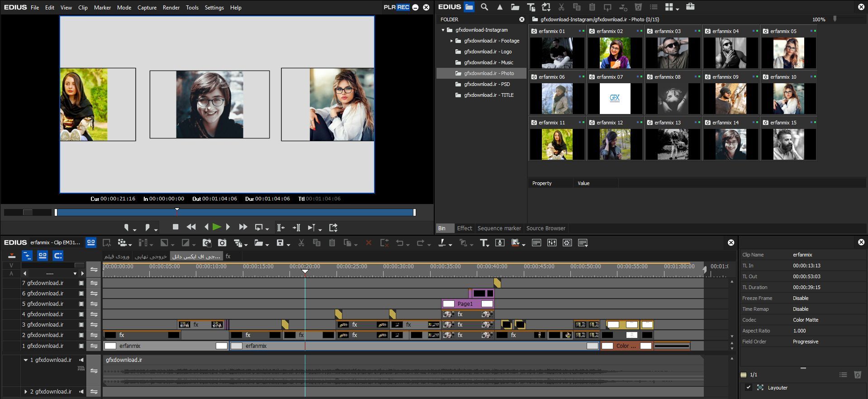The image size is (868, 399).
Task: Click the Voice Over microphone icon
Action: tap(500, 243)
